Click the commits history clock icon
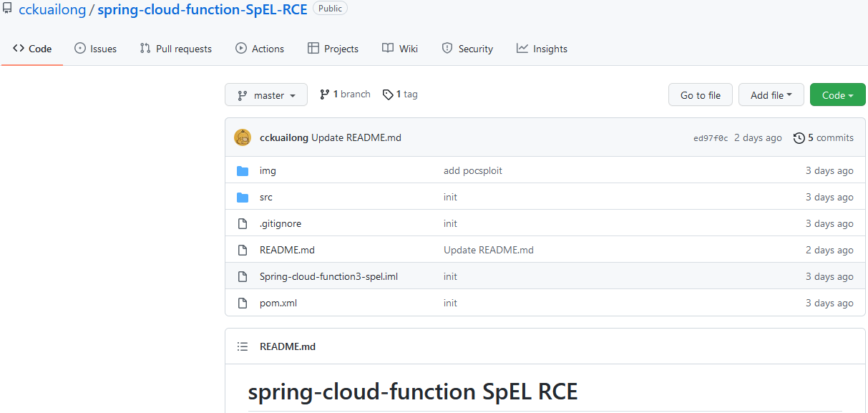This screenshot has width=868, height=413. 799,138
